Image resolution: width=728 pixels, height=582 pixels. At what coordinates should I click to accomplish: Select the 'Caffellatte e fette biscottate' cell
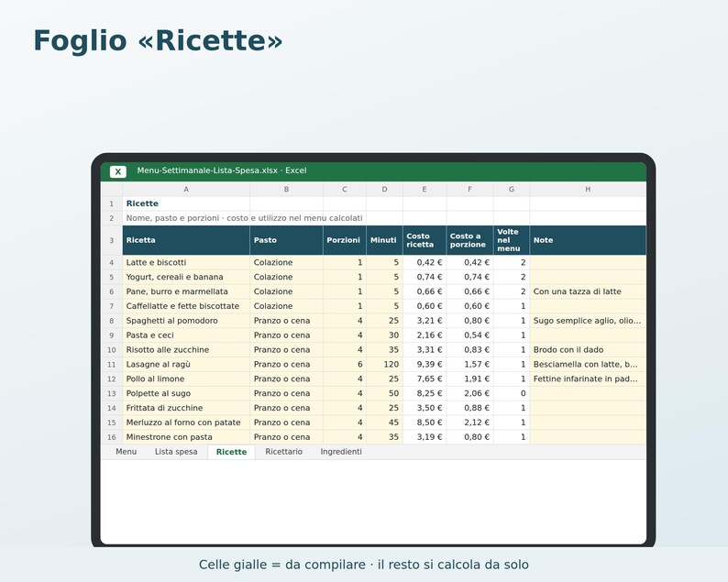[186, 306]
